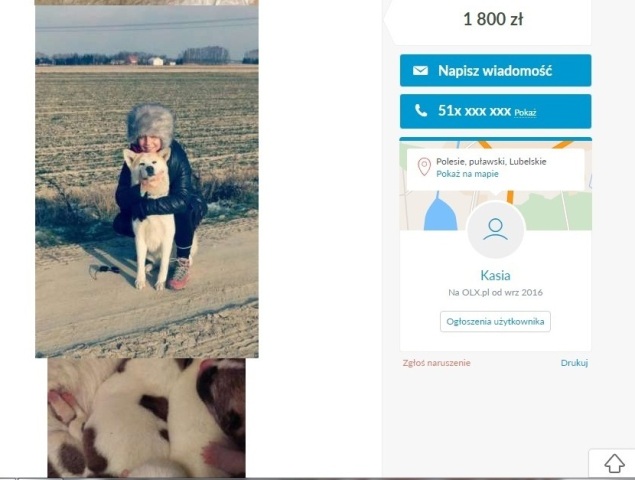Open seller profile Kasia

tap(495, 275)
